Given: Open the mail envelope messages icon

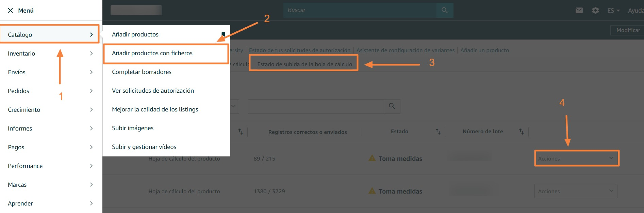Looking at the screenshot, I should [579, 11].
